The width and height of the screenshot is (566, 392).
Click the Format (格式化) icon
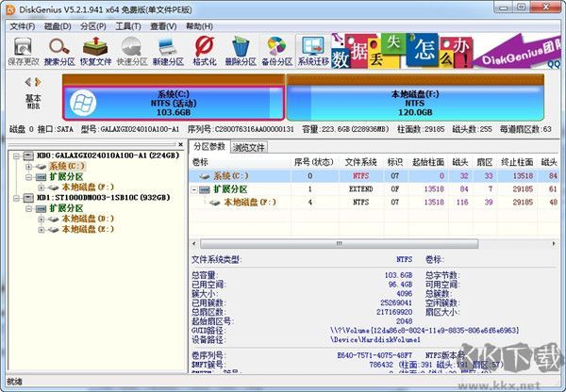(205, 52)
